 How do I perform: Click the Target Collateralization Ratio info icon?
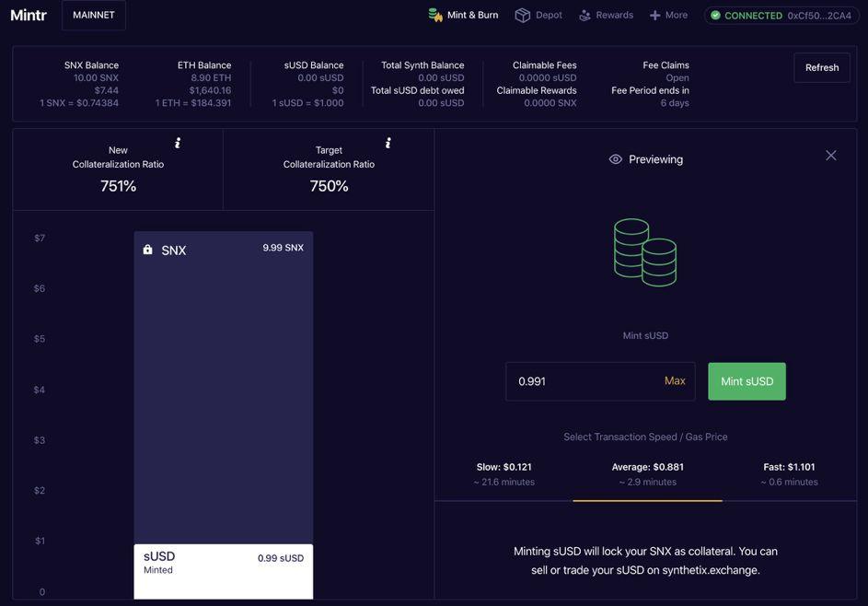pyautogui.click(x=388, y=143)
